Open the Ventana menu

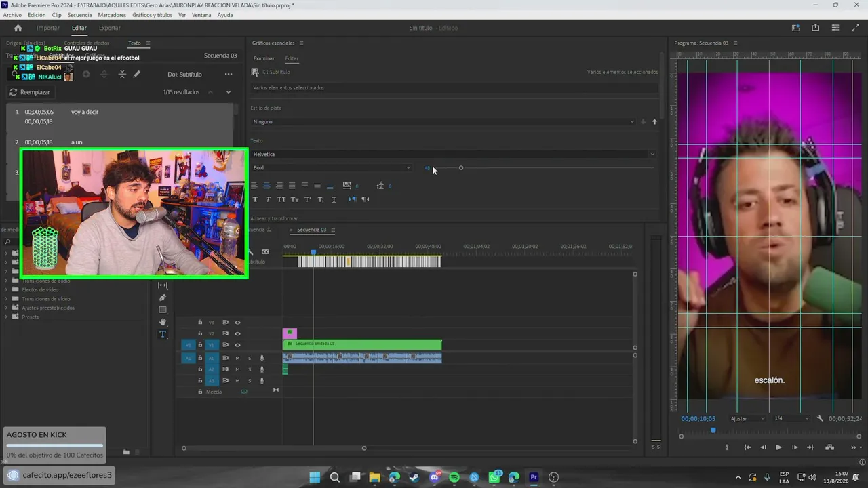(201, 15)
